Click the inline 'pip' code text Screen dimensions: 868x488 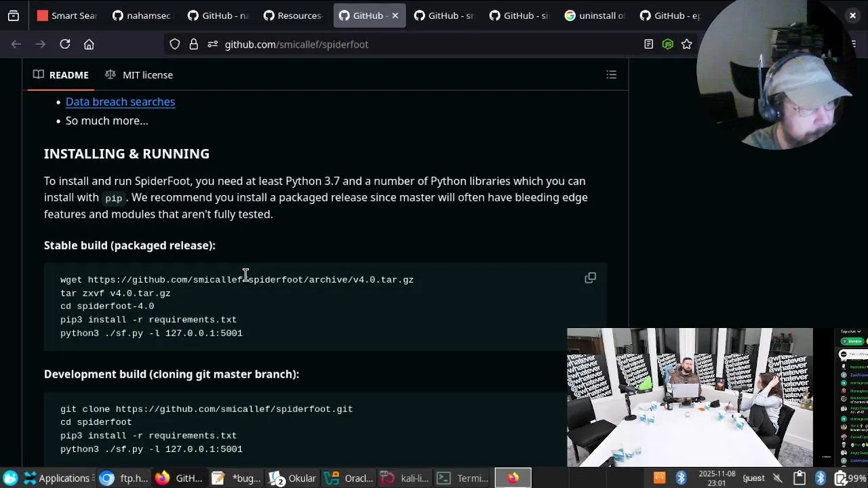click(113, 198)
